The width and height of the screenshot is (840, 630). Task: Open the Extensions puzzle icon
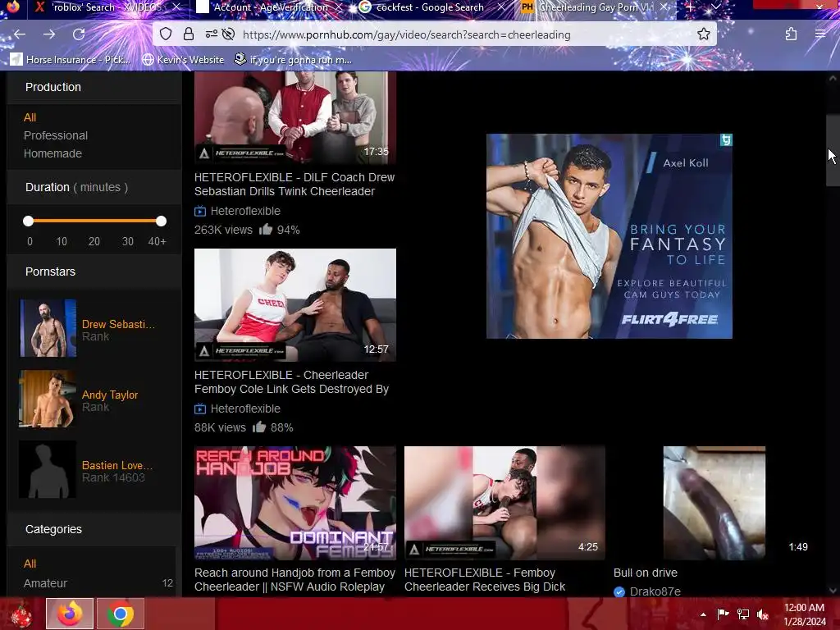point(791,34)
